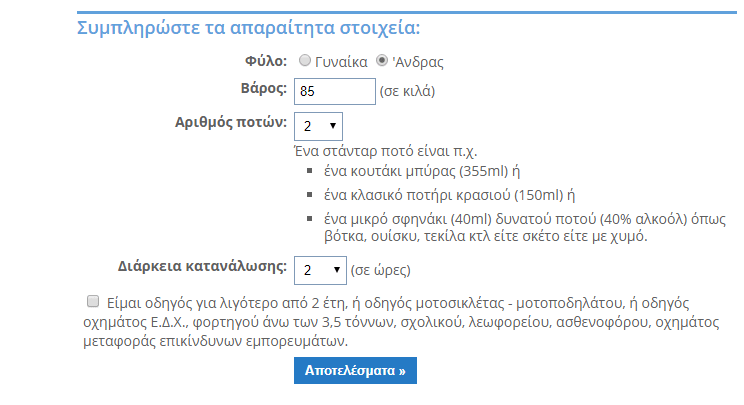744x405 pixels.
Task: Click the arrow on the duration combo box
Action: coord(337,270)
